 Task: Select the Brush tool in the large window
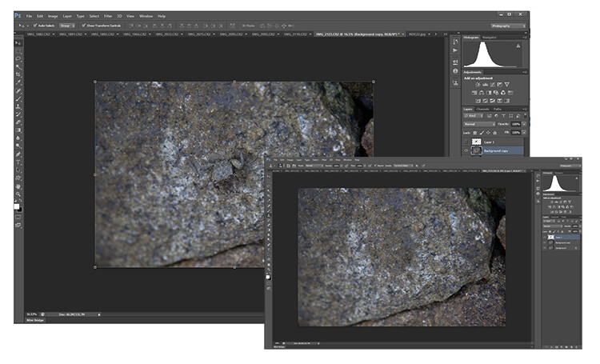(18, 98)
